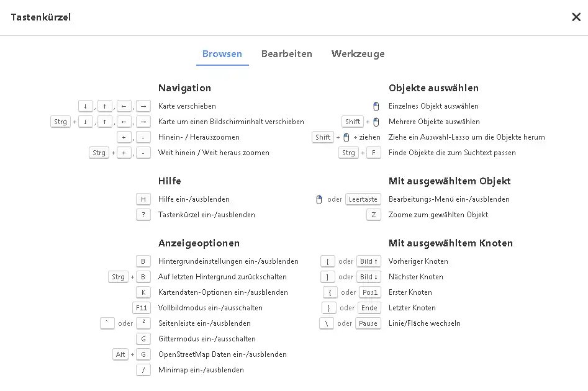The height and width of the screenshot is (391, 588).
Task: Open the Werkzeuge tab
Action: point(358,54)
